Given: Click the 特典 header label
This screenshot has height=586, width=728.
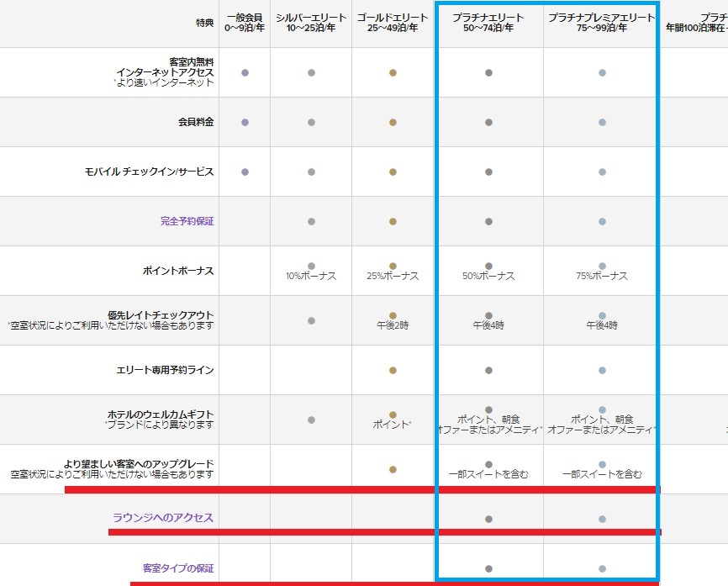Looking at the screenshot, I should [205, 23].
